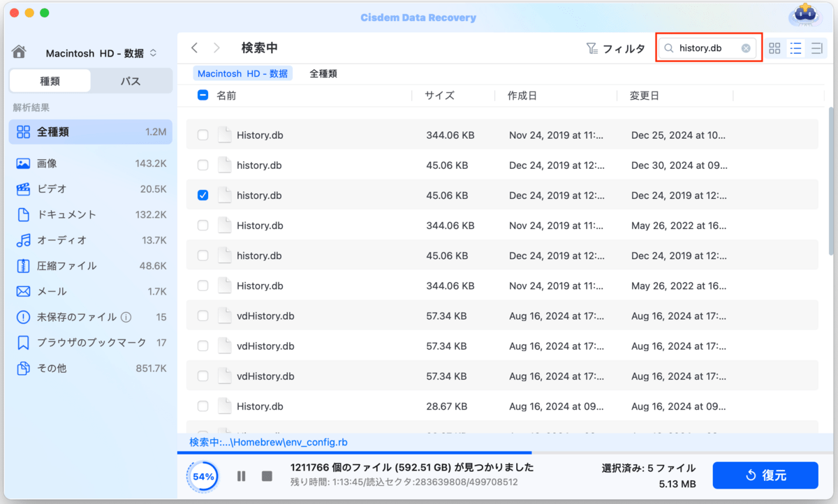This screenshot has width=838, height=504.
Task: Click the back navigation arrow
Action: [195, 47]
